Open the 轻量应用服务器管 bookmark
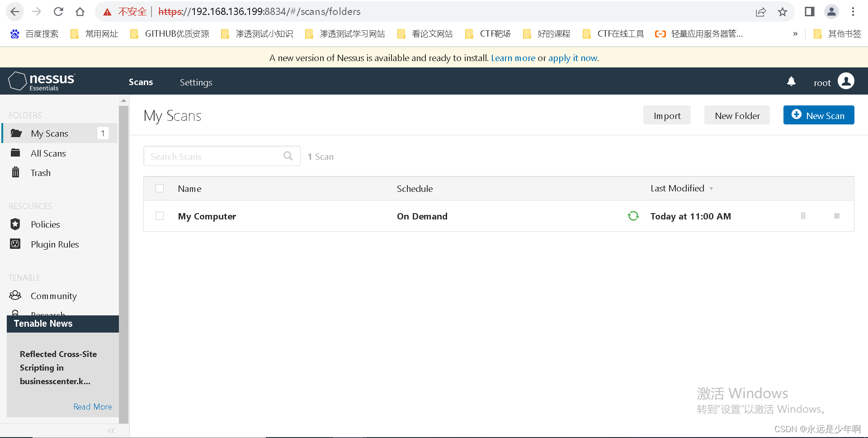Screen dimensions: 868x438 [x=699, y=34]
